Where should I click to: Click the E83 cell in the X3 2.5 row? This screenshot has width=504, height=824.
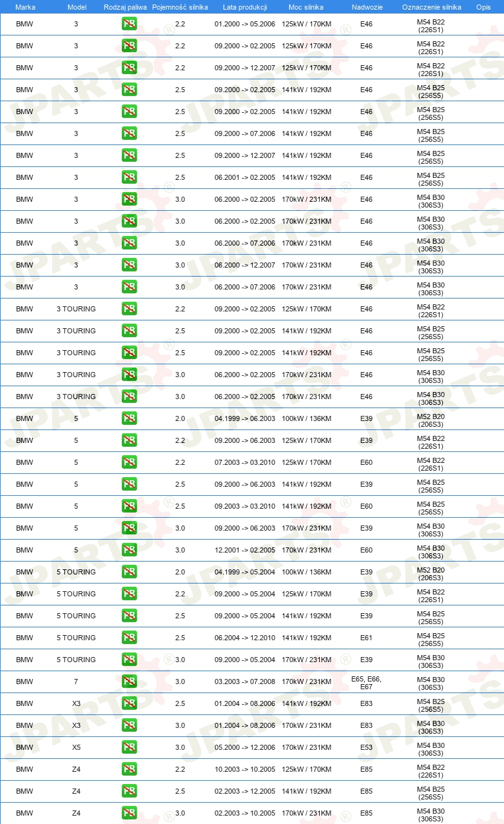tap(366, 704)
